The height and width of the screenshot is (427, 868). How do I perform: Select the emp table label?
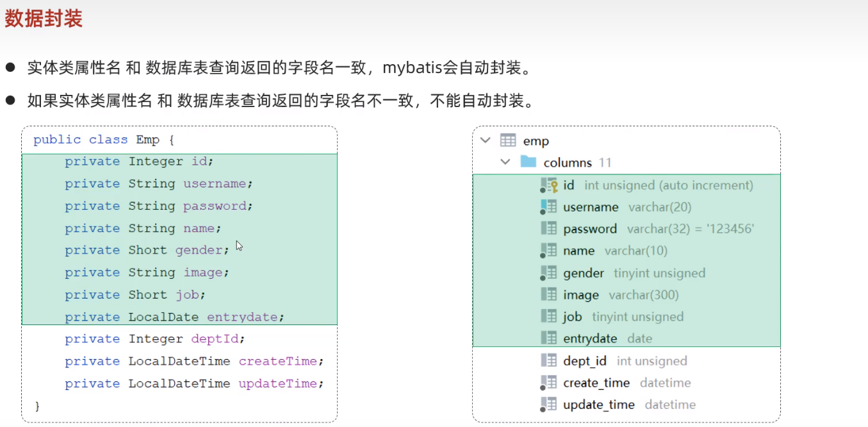tap(536, 141)
